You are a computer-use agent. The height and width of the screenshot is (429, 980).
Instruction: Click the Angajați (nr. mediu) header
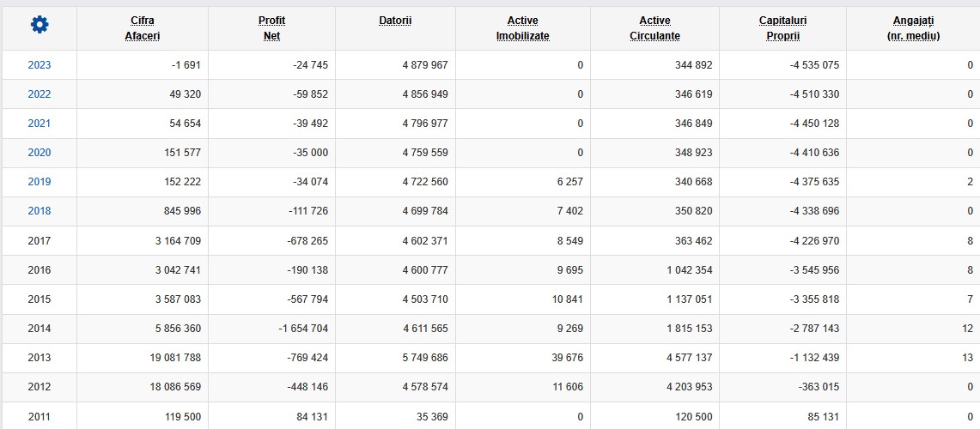pyautogui.click(x=913, y=28)
